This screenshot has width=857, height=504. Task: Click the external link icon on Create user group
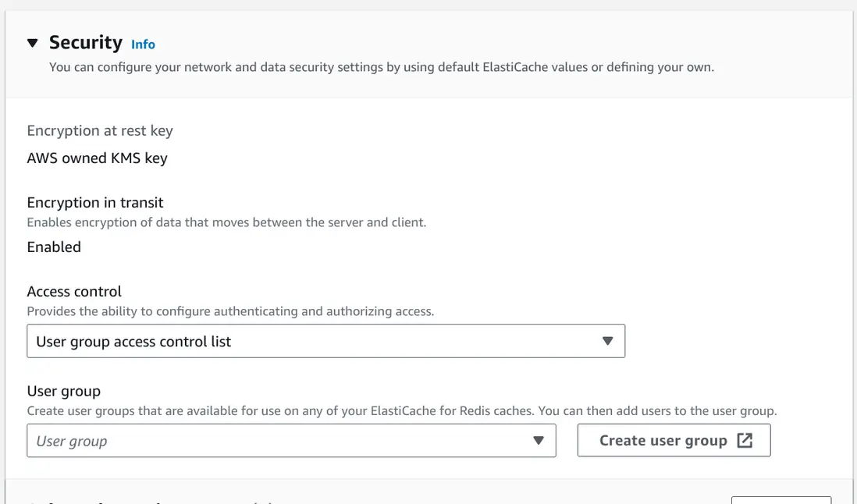coord(745,441)
